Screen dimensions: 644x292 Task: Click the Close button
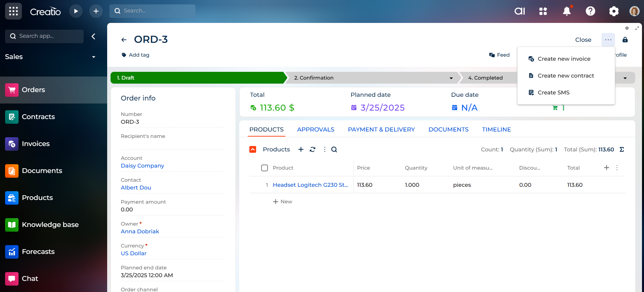[x=583, y=40]
